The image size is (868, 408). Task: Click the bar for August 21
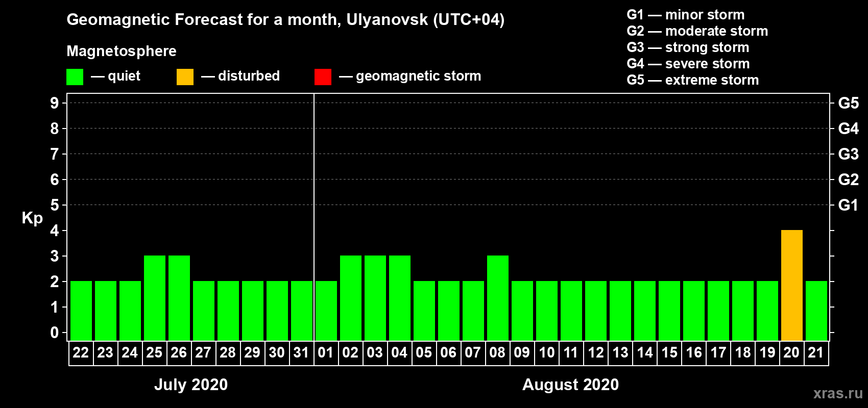click(816, 311)
